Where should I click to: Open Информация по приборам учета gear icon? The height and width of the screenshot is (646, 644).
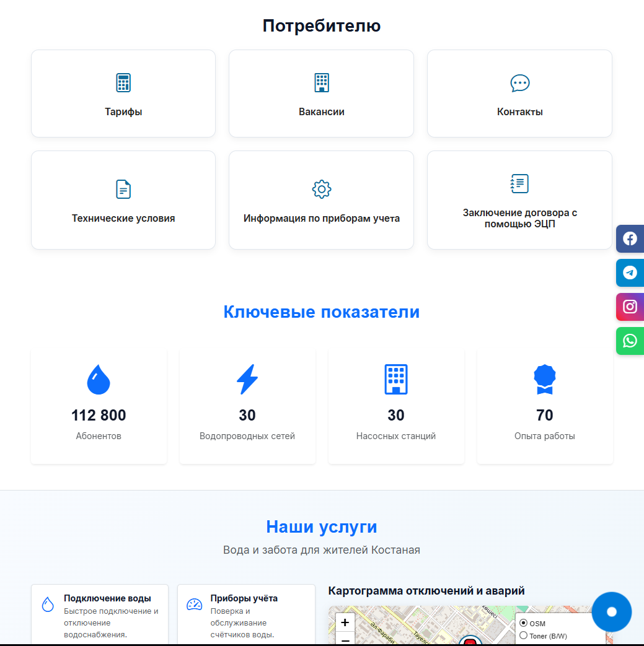point(321,189)
